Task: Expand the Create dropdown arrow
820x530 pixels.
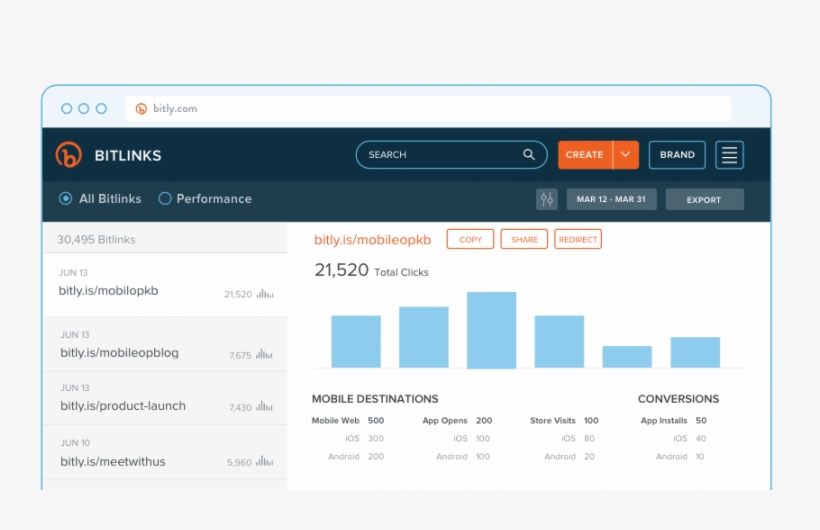Action: 625,155
